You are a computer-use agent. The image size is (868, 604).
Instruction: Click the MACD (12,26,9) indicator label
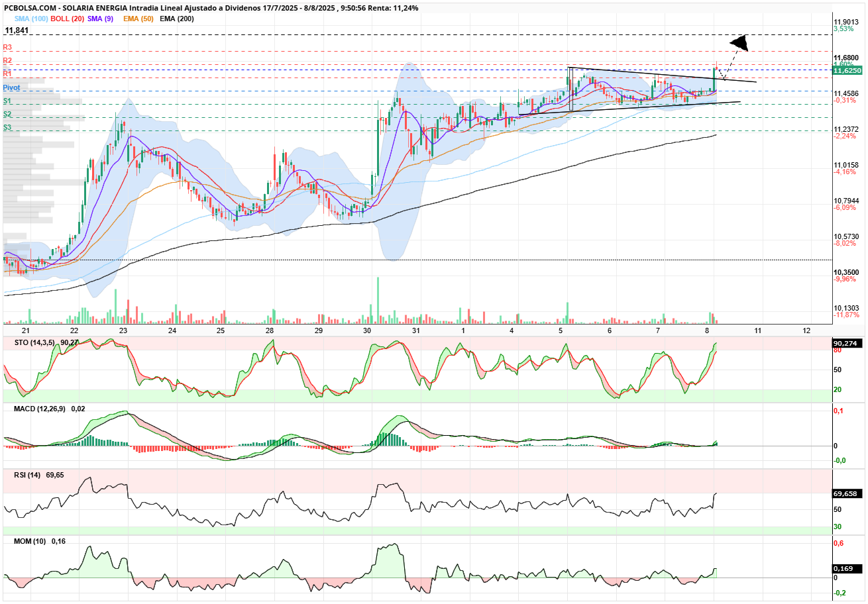click(41, 409)
